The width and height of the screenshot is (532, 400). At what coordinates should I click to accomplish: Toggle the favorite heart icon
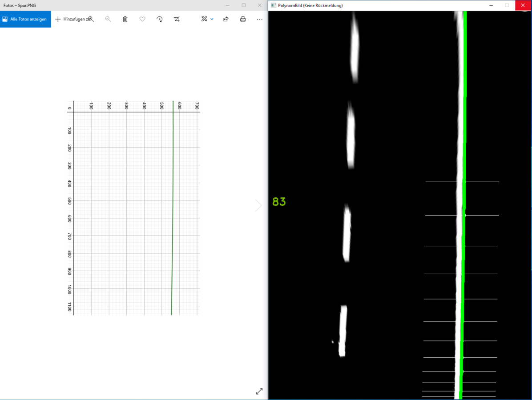click(x=142, y=19)
